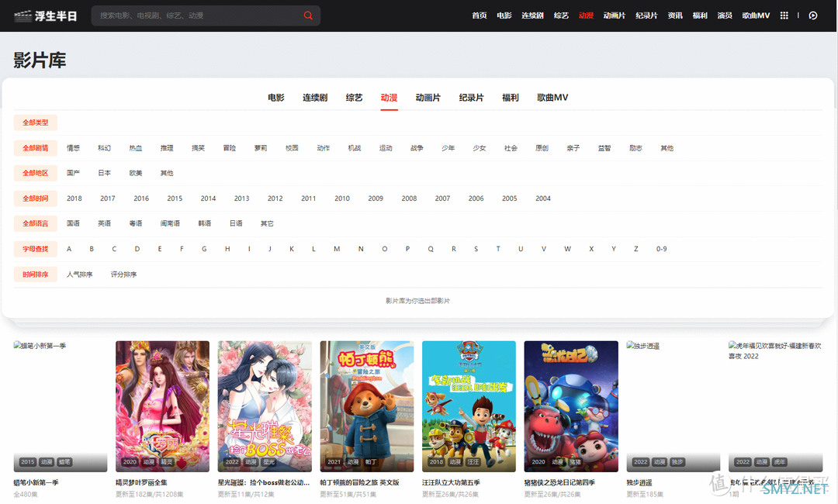Filter region by 欧美
This screenshot has width=838, height=504.
pyautogui.click(x=136, y=173)
